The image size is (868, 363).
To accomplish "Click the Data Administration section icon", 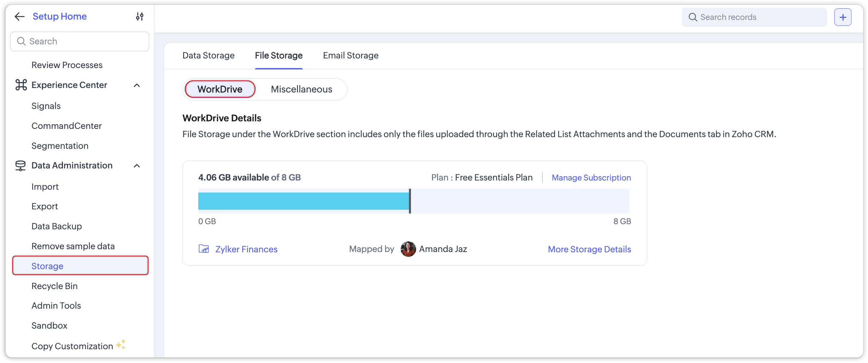I will [x=21, y=166].
